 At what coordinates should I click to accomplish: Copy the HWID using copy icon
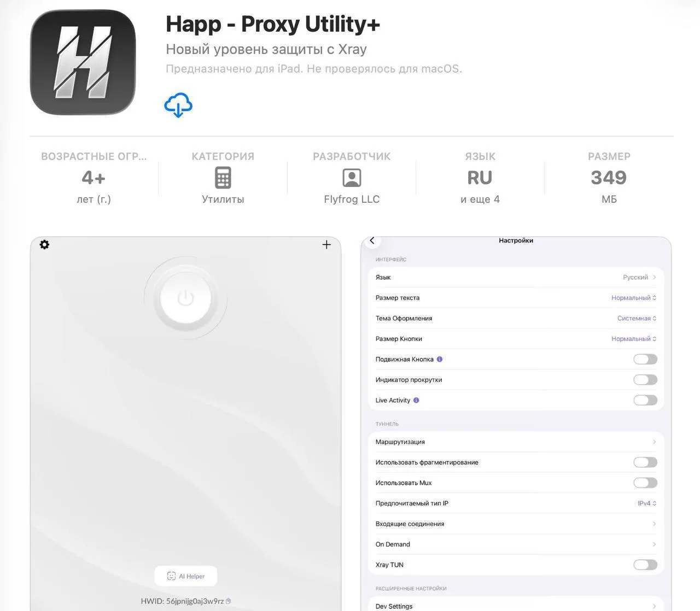[x=228, y=601]
